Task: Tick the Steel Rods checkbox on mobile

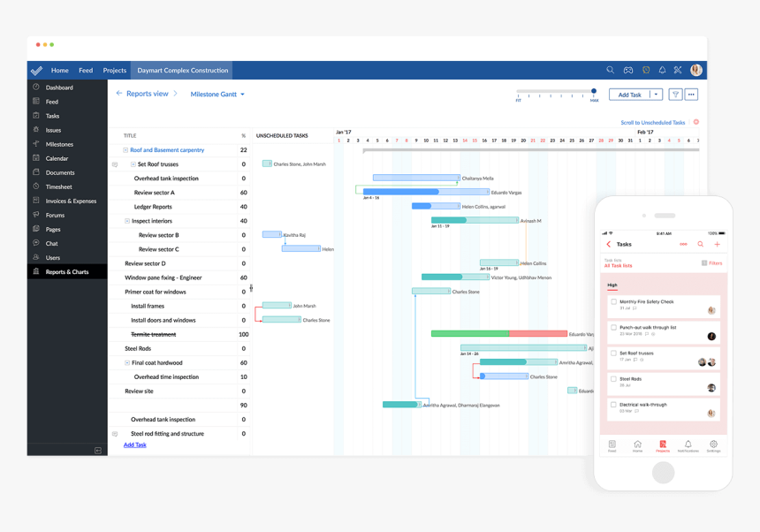Action: click(612, 377)
